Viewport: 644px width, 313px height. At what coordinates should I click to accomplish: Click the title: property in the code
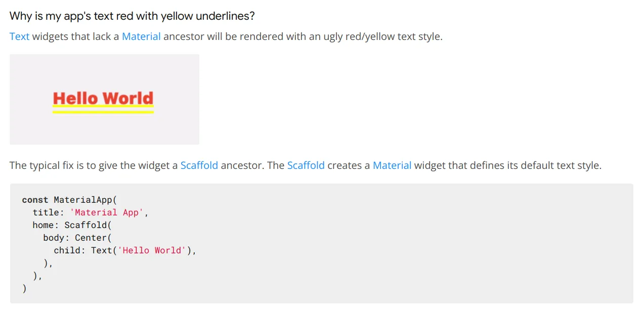[x=49, y=212]
